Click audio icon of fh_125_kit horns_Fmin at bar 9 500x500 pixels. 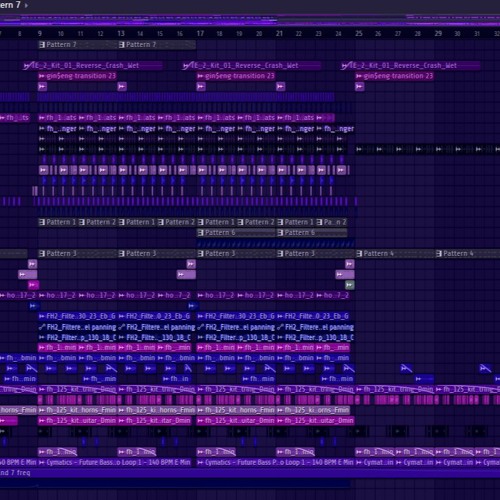(42, 410)
